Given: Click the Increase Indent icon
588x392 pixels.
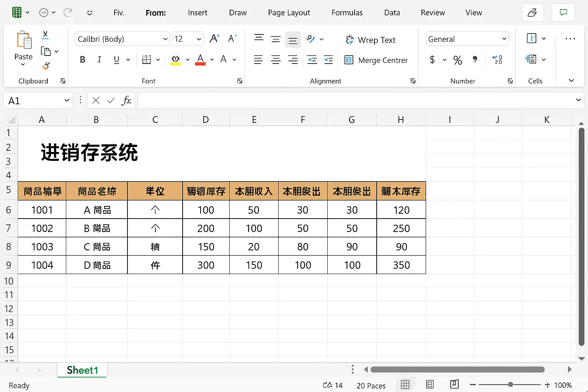Looking at the screenshot, I should point(328,60).
